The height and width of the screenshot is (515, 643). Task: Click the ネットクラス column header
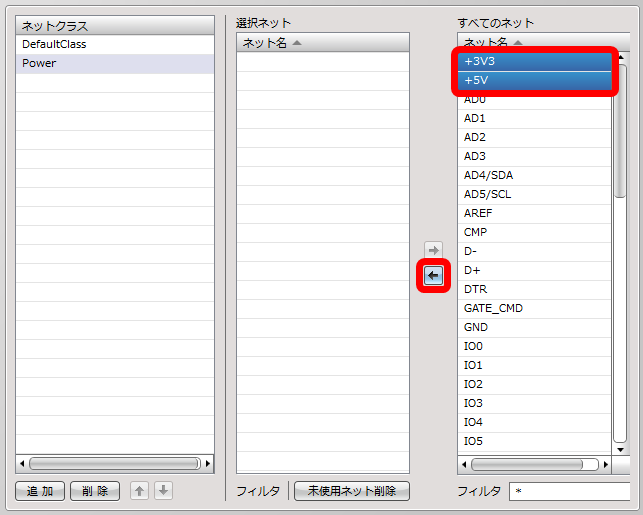click(115, 26)
